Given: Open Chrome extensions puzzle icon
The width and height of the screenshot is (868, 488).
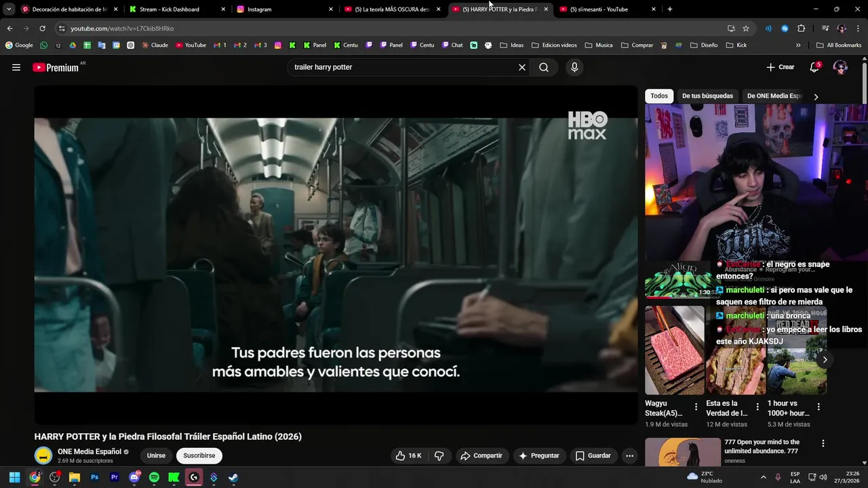Looking at the screenshot, I should (x=801, y=28).
